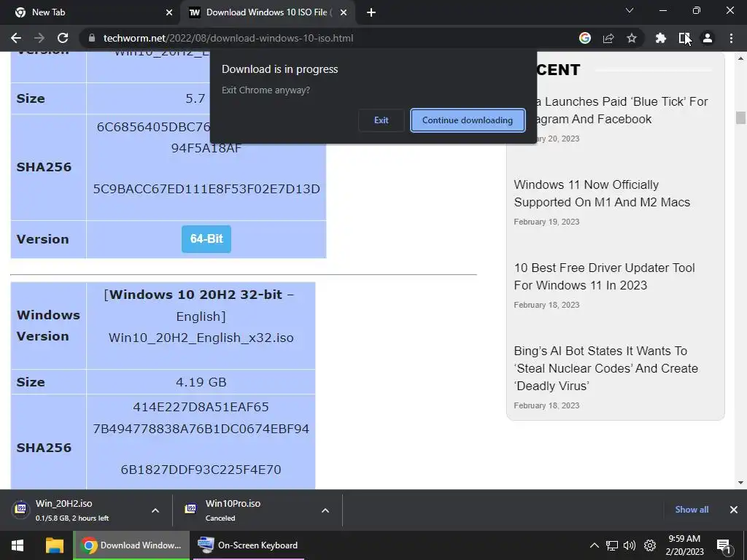The height and width of the screenshot is (560, 747).
Task: Click the settings gear tray icon
Action: (650, 545)
